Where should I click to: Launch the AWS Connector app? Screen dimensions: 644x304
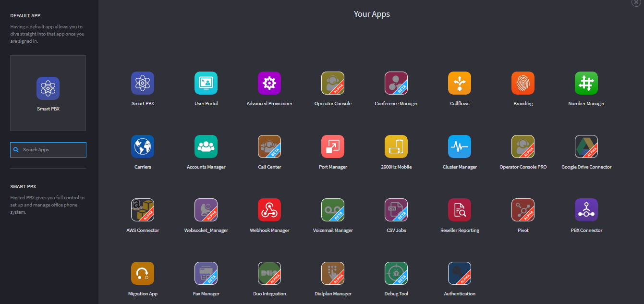click(143, 210)
